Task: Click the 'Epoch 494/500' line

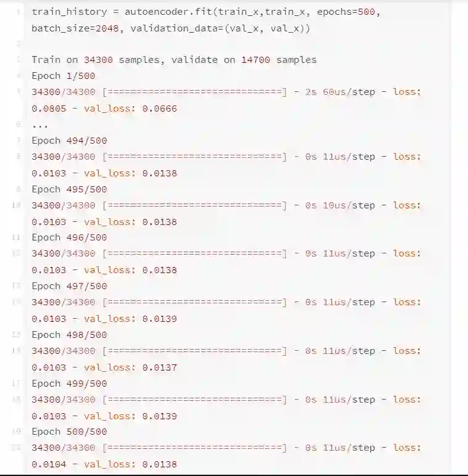Action: [69, 141]
